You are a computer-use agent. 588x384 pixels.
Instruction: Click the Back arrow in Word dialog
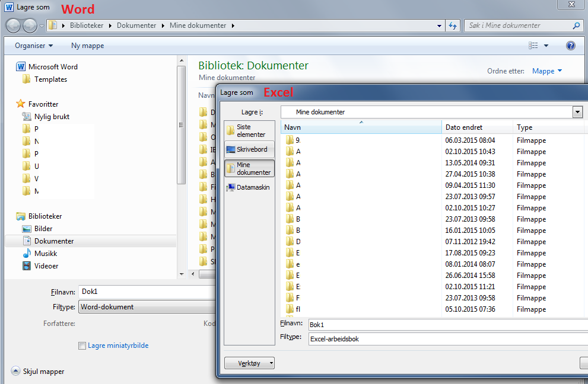pos(13,26)
